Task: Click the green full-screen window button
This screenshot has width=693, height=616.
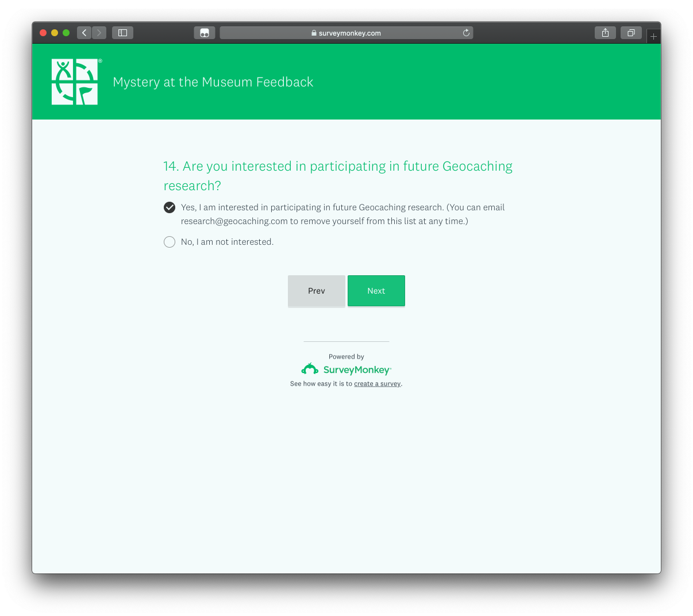Action: pos(66,33)
